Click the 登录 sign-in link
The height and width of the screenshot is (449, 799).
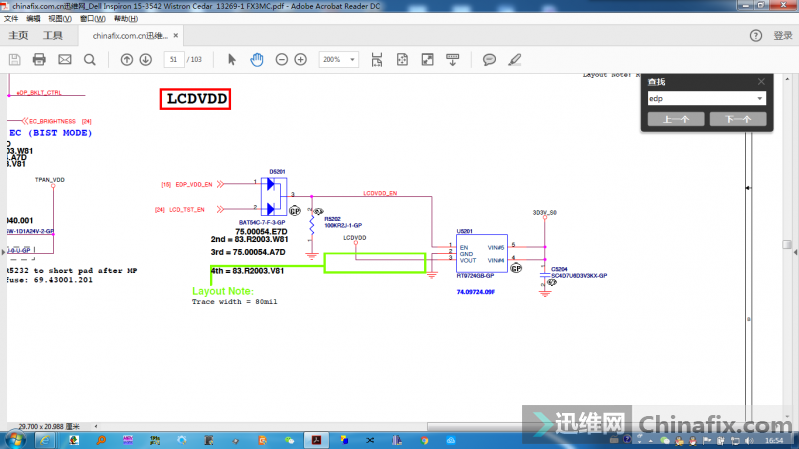[x=783, y=36]
